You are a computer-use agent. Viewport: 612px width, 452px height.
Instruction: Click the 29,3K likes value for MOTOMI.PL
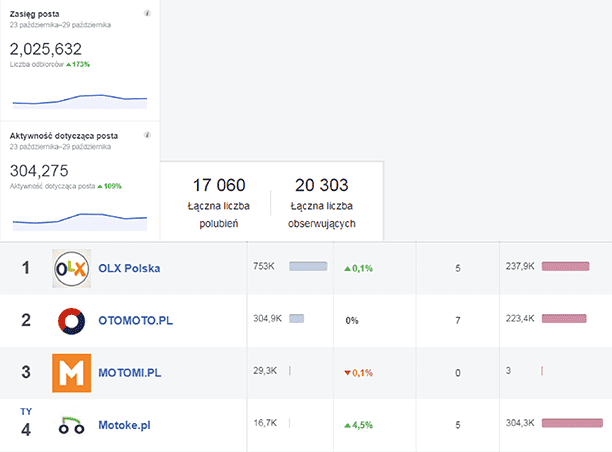tap(265, 371)
